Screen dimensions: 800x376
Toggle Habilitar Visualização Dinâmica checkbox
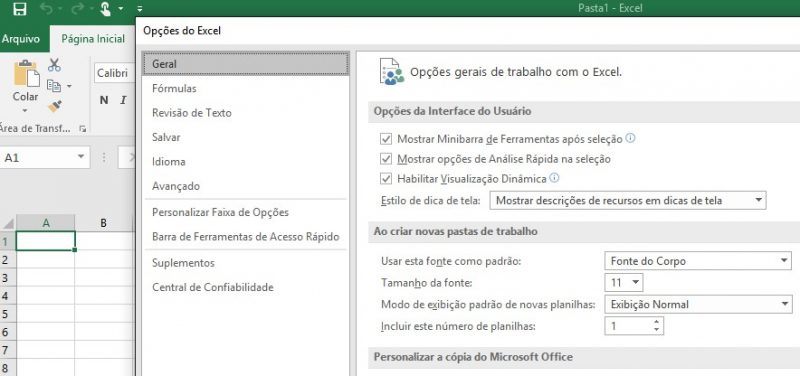[386, 179]
